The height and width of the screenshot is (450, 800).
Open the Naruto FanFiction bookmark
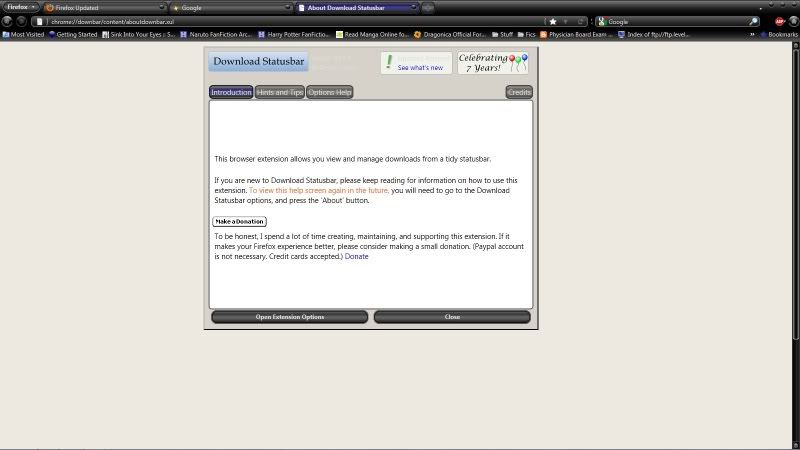[x=216, y=34]
